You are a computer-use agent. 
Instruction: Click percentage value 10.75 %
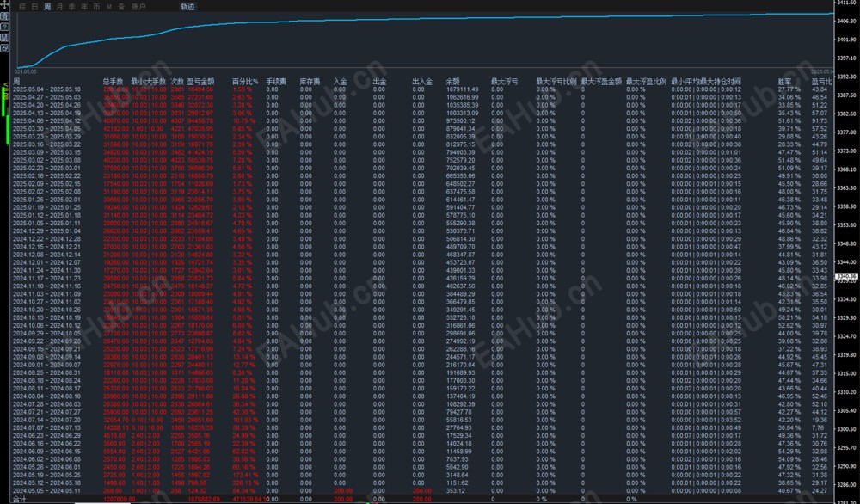[243, 120]
